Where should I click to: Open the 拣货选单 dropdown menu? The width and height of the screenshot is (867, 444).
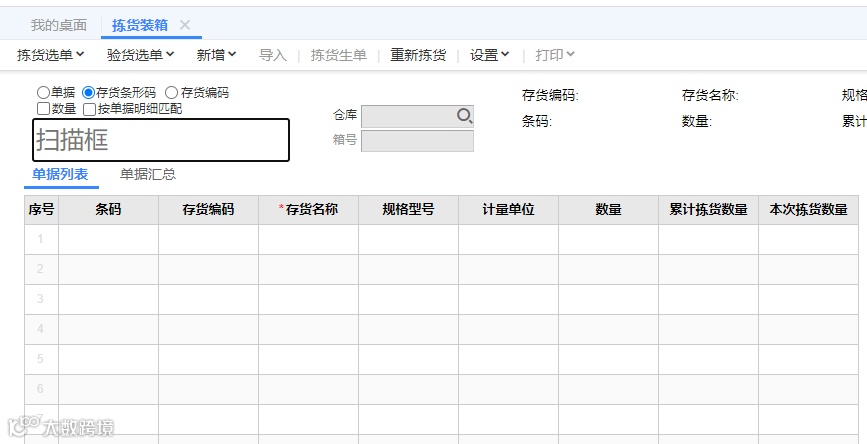point(50,55)
